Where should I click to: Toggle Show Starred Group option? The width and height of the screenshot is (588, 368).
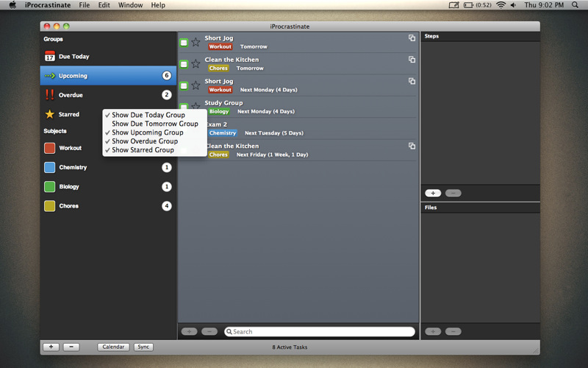[x=154, y=150]
